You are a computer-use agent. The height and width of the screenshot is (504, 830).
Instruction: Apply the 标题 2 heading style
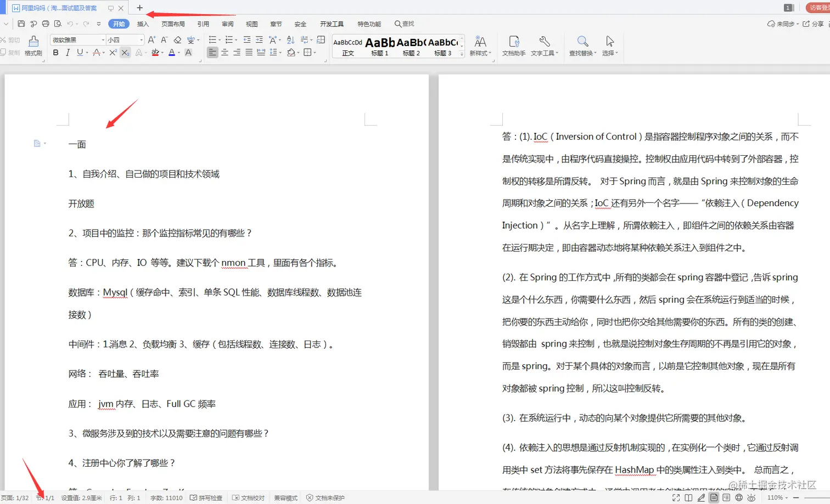point(411,47)
